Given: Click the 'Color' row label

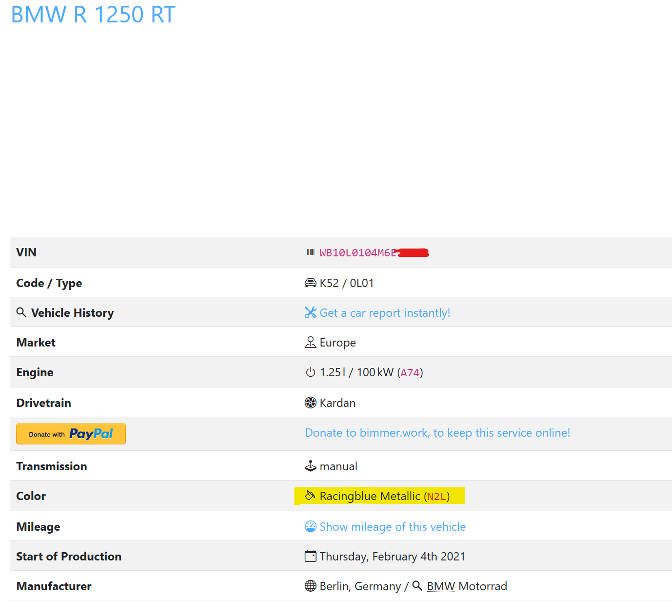Looking at the screenshot, I should pyautogui.click(x=31, y=496).
